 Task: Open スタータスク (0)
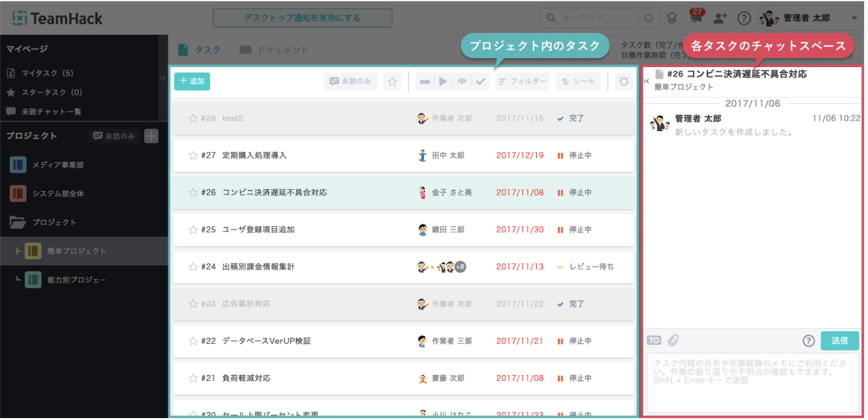click(44, 93)
